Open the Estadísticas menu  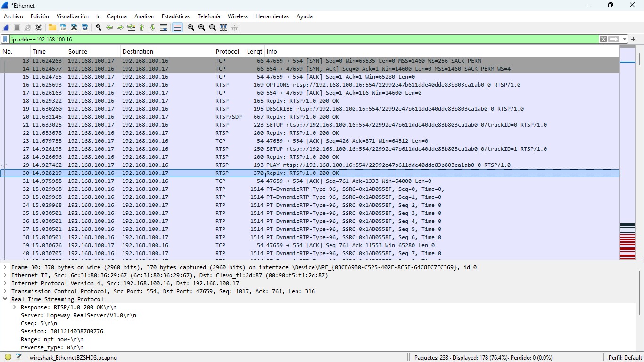[175, 16]
